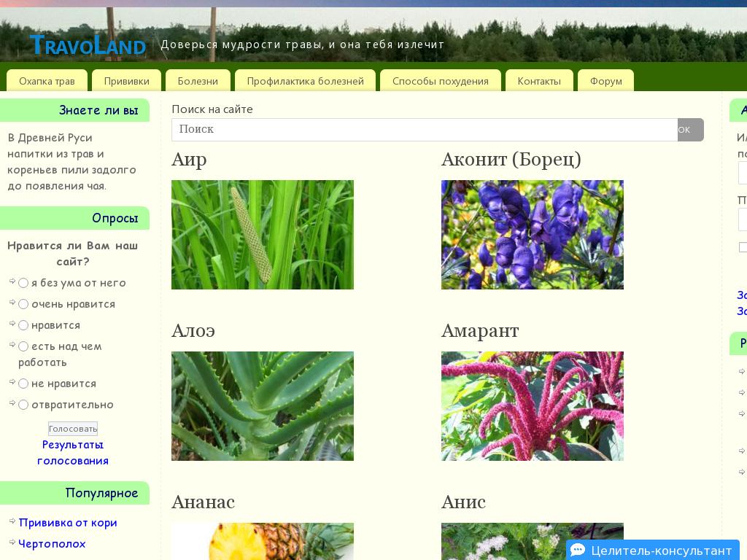The image size is (747, 560).
Task: Open the Алоэ heading link
Action: click(193, 331)
